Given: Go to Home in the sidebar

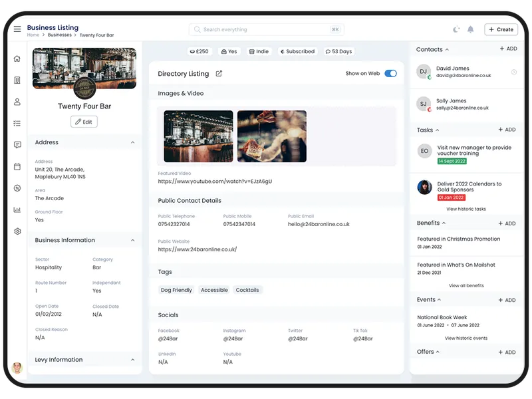Looking at the screenshot, I should 17,59.
